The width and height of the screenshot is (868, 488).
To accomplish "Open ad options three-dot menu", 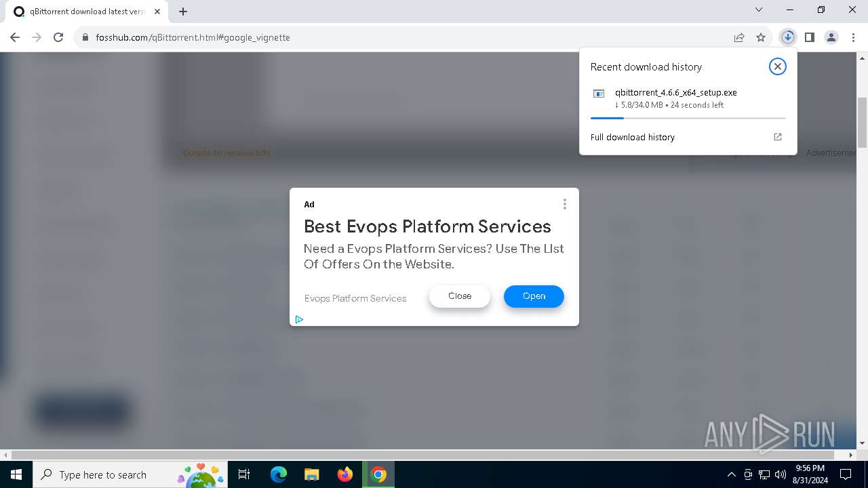I will tap(564, 204).
